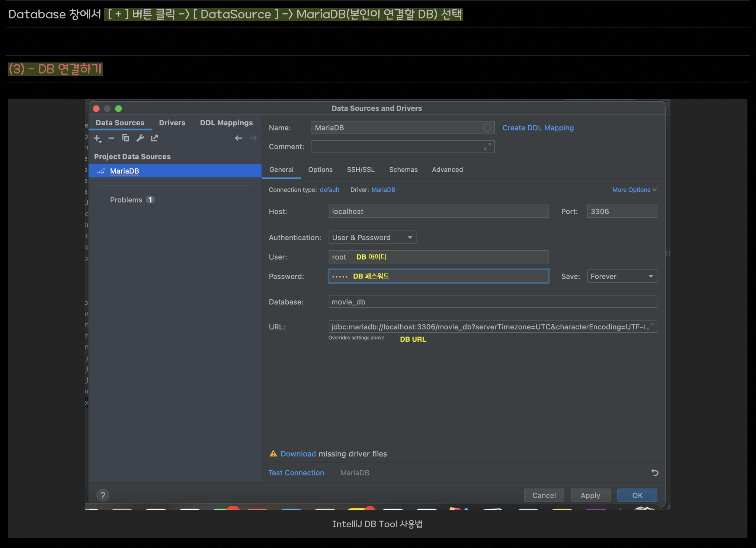Open the help question mark button
Viewport: 756px width, 548px height.
(103, 495)
